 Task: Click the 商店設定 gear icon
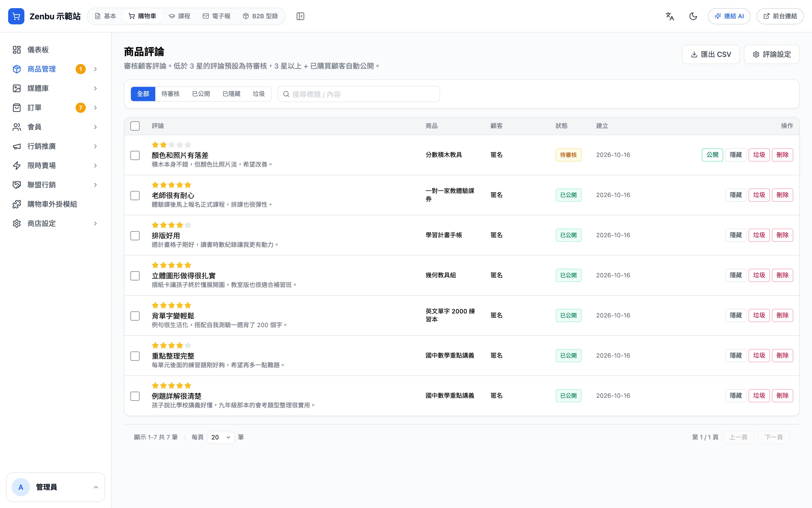[x=17, y=224]
